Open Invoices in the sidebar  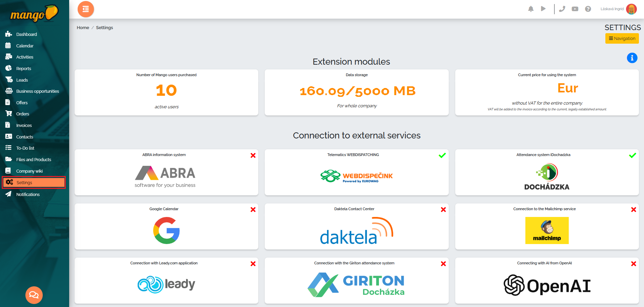click(x=24, y=125)
